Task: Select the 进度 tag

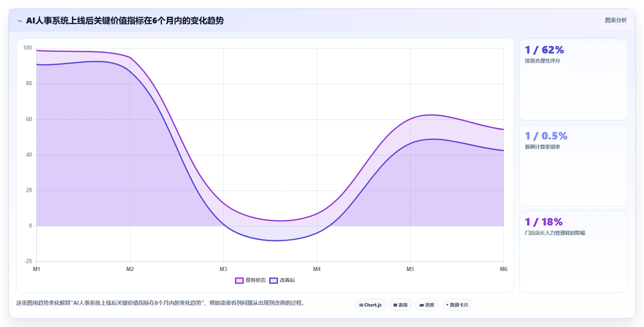Action: pos(427,305)
